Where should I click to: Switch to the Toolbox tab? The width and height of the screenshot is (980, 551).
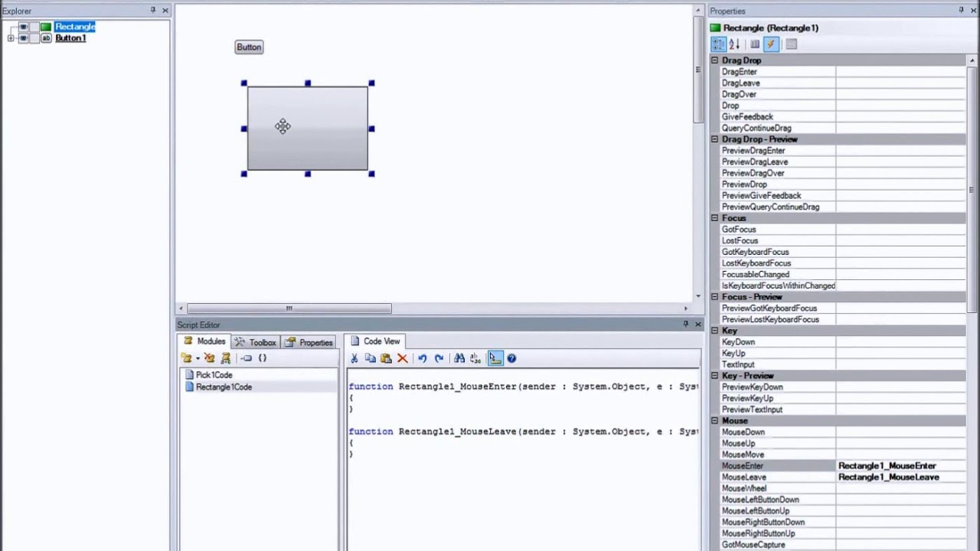[x=255, y=342]
